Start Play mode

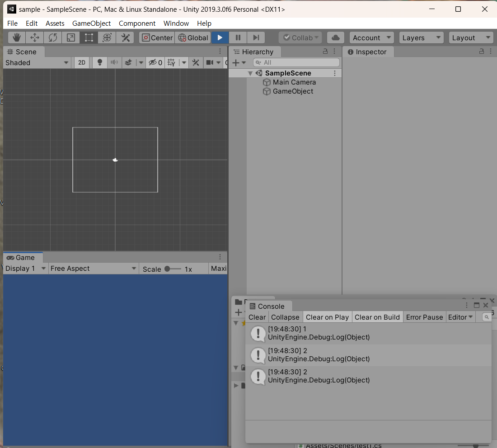coord(220,38)
